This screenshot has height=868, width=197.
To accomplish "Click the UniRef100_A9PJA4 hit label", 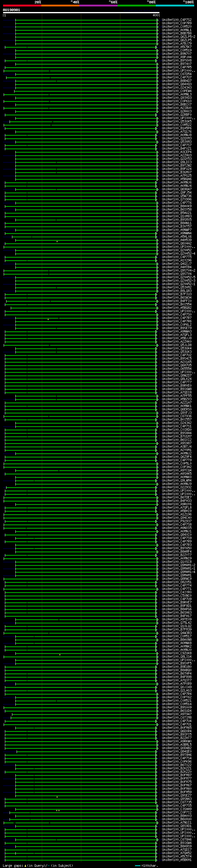I will click(177, 57).
